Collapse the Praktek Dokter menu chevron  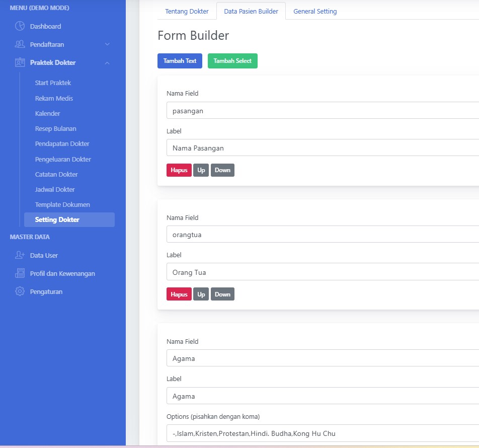[107, 62]
